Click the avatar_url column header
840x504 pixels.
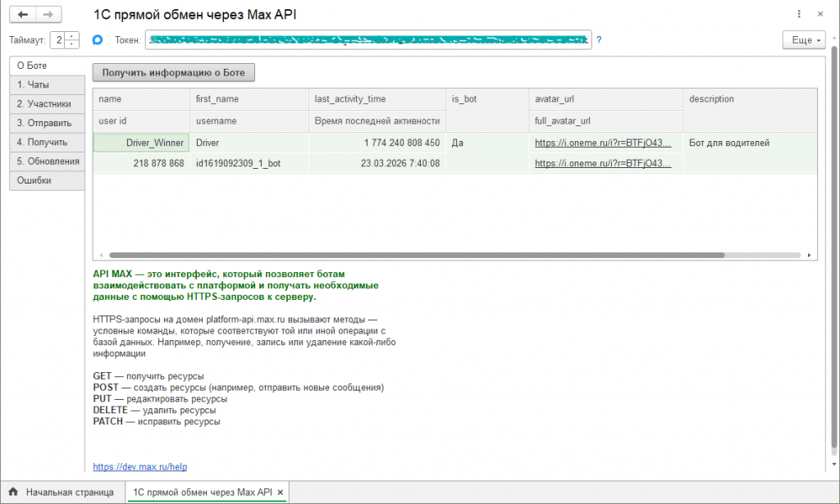[605, 99]
